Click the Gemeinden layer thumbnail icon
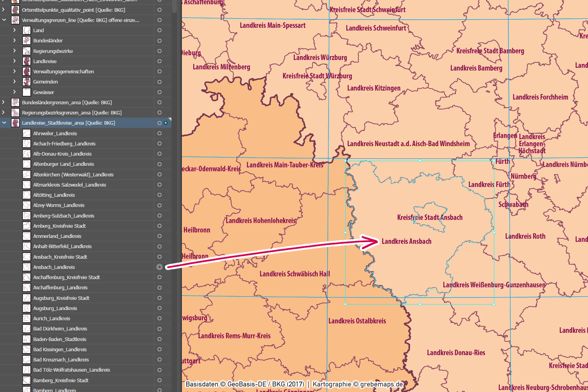 pos(27,82)
